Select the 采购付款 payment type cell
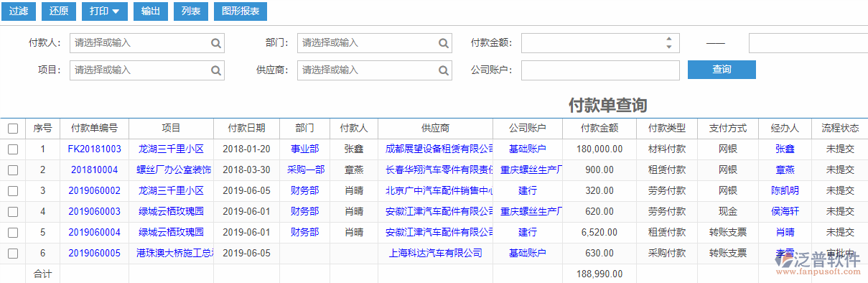This screenshot has width=868, height=283. point(667,254)
